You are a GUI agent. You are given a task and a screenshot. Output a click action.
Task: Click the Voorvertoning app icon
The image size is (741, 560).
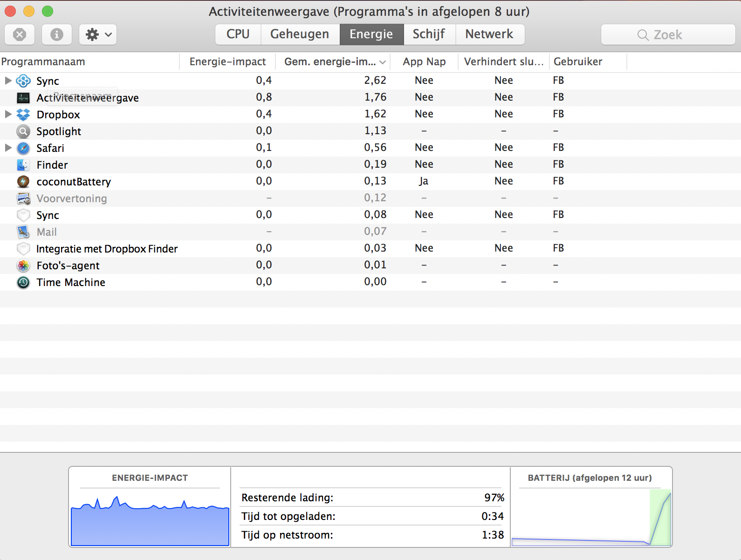23,198
